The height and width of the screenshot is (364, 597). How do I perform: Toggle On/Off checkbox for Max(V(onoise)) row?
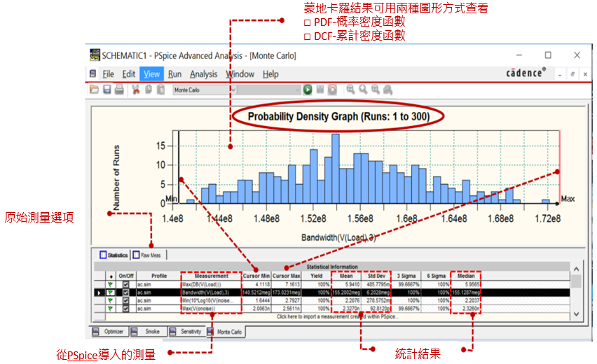tap(125, 309)
